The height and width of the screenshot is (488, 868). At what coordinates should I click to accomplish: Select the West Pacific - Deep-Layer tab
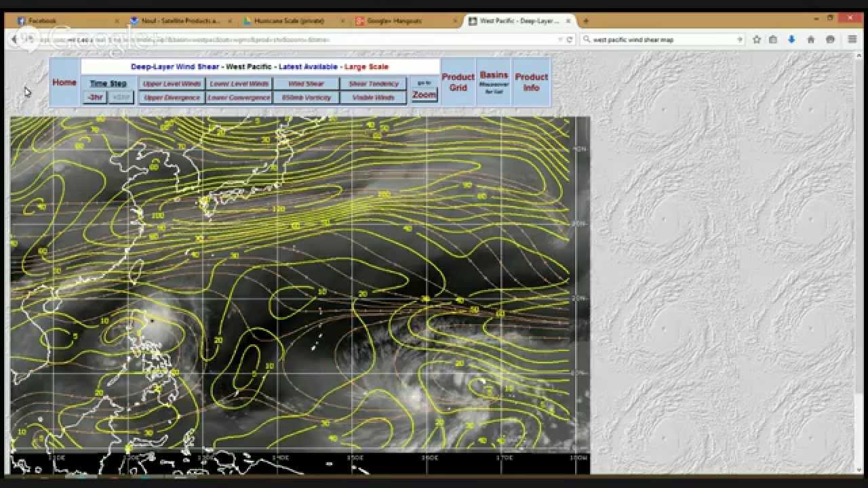(x=521, y=21)
